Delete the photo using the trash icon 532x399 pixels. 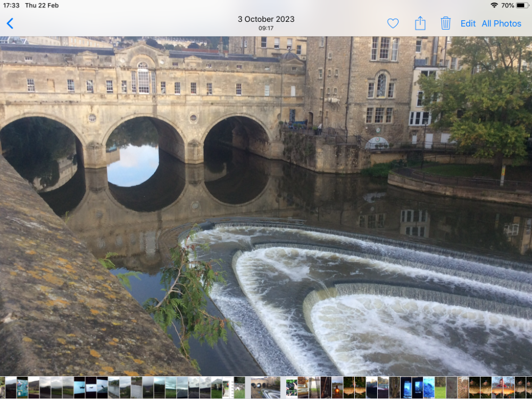click(445, 23)
